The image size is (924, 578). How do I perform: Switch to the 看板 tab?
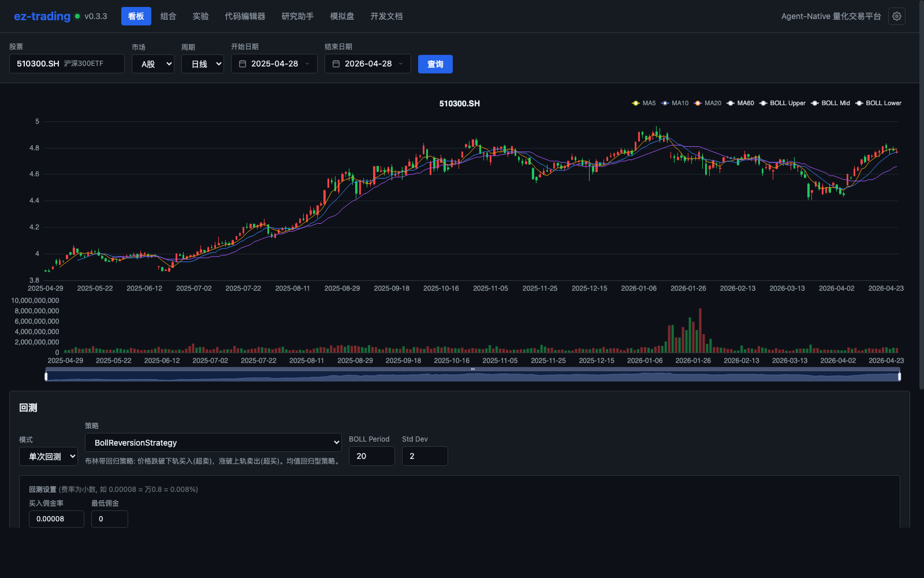[x=136, y=16]
